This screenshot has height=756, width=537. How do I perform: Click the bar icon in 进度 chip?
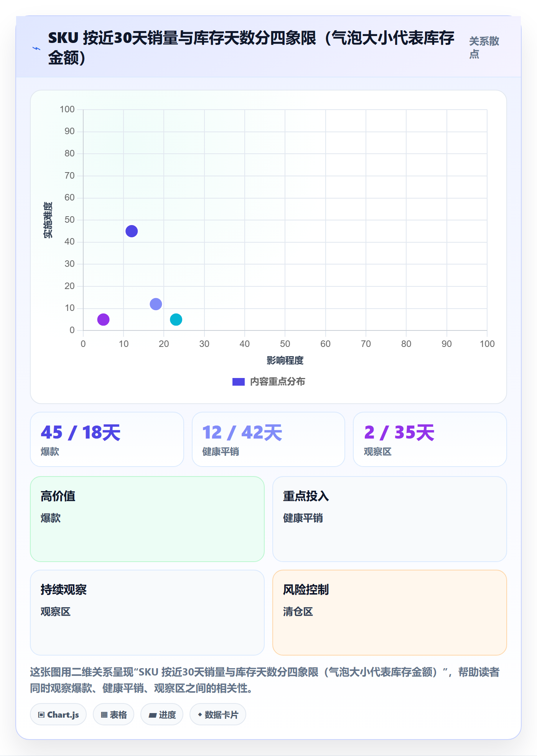click(153, 715)
